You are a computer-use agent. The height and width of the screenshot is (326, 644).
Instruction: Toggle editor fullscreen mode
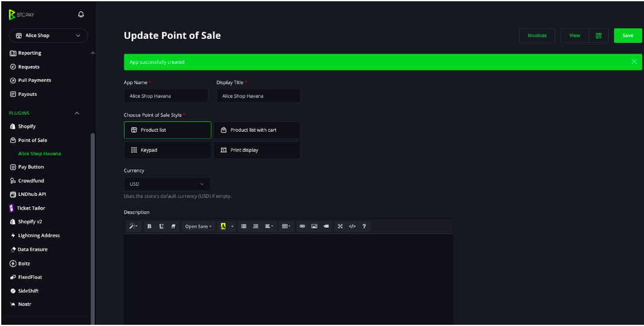click(x=340, y=226)
